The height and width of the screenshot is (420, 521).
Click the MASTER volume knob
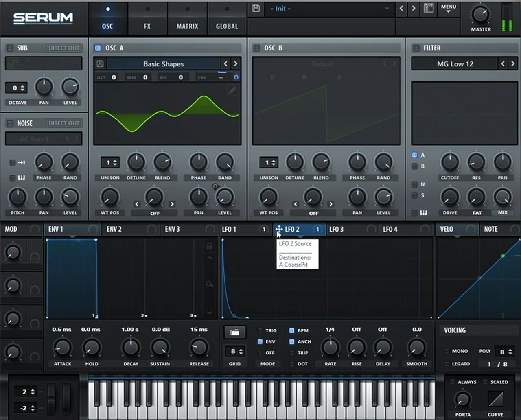tap(481, 15)
